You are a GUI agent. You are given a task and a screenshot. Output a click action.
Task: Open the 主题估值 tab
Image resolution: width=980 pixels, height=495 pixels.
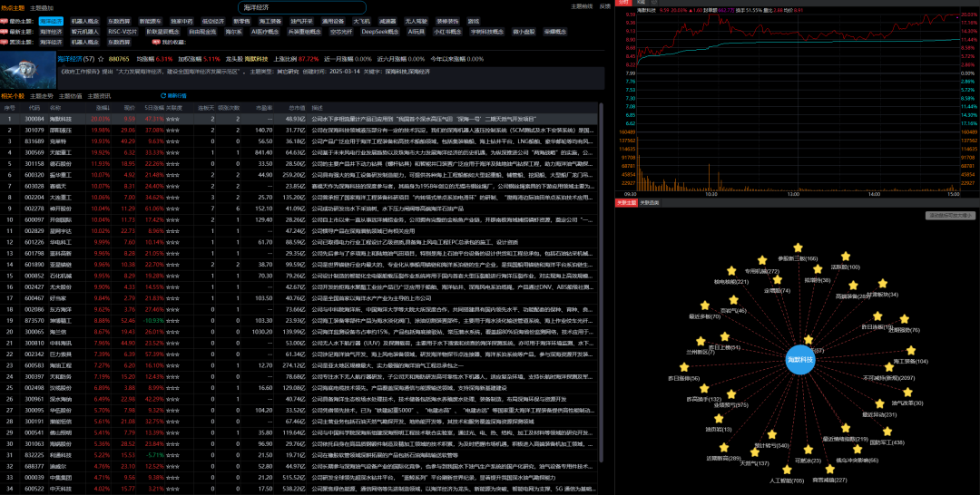coord(70,96)
